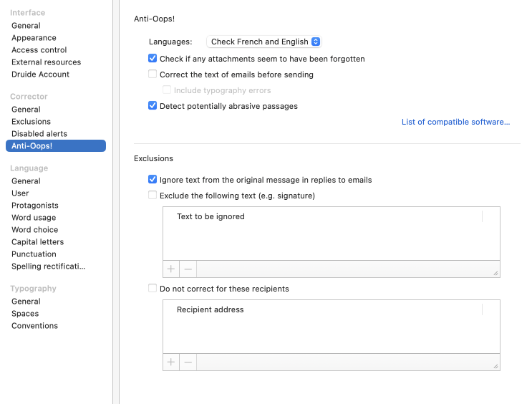
Task: Click the minus icon under Text to be ignored
Action: pos(188,269)
